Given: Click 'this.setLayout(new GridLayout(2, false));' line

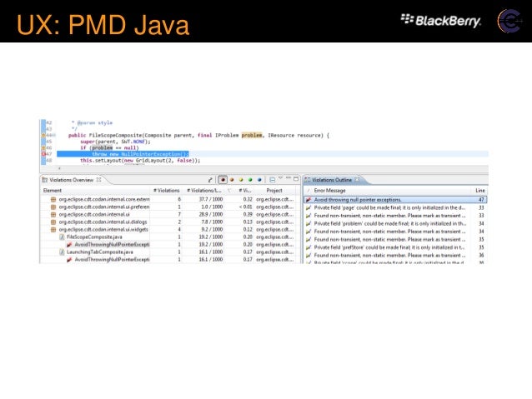Looking at the screenshot, I should (140, 160).
